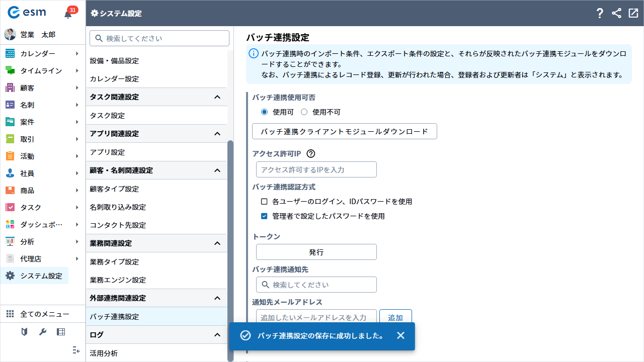The height and width of the screenshot is (362, 644).
Task: Dismiss the save success notification
Action: pyautogui.click(x=400, y=335)
